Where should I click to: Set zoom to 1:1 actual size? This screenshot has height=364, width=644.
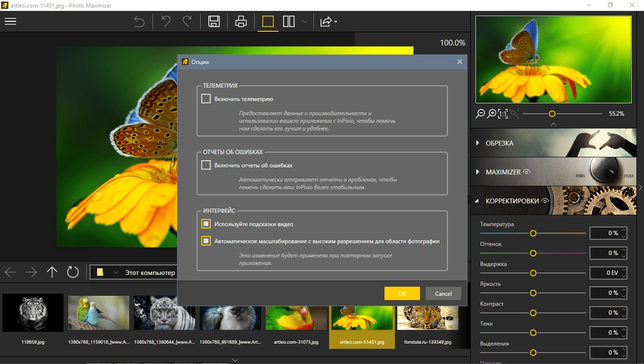point(503,114)
